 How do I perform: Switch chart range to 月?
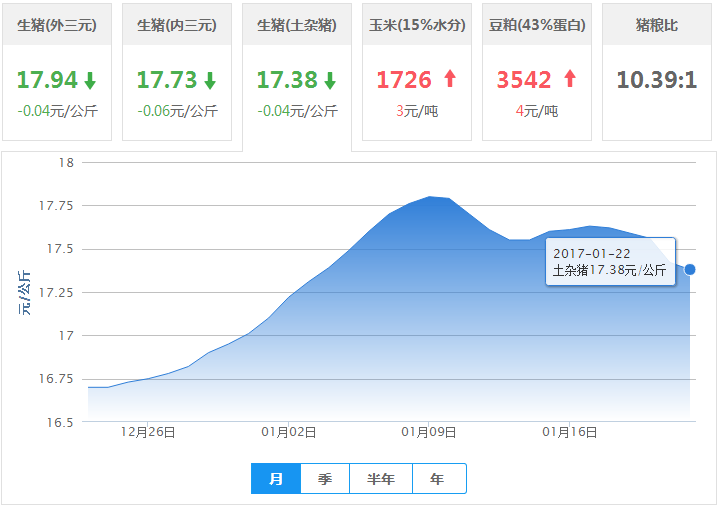coord(276,479)
